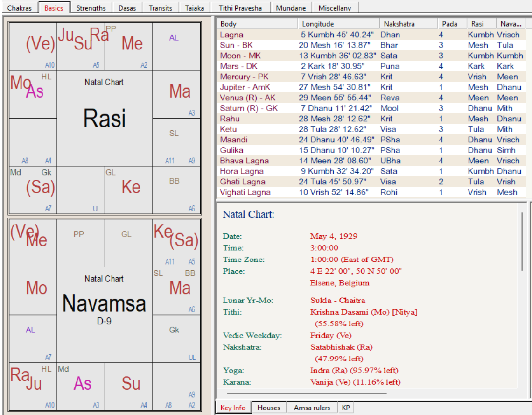The width and height of the screenshot is (532, 415).
Task: Click the AL marker in Rasi chart
Action: [174, 38]
